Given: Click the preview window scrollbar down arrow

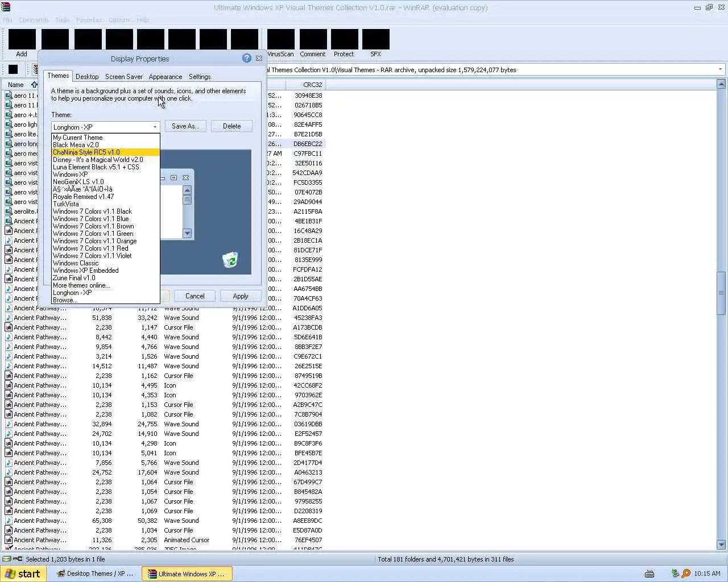Looking at the screenshot, I should click(x=187, y=234).
